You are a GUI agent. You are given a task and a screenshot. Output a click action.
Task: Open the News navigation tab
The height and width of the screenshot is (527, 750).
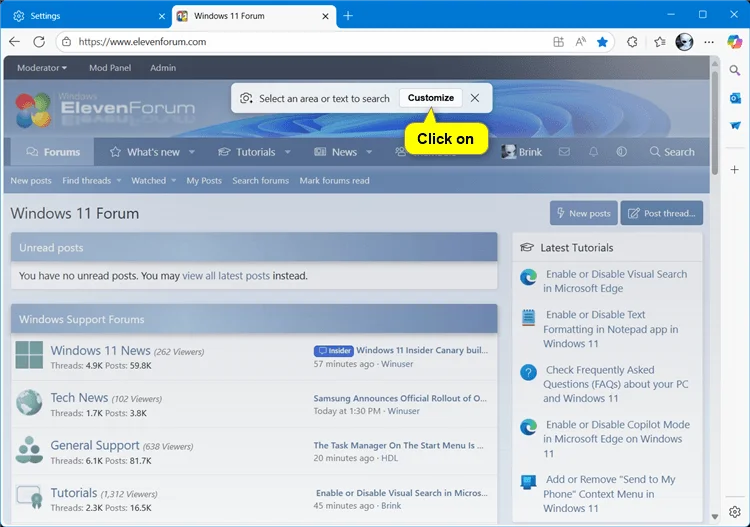coord(335,152)
